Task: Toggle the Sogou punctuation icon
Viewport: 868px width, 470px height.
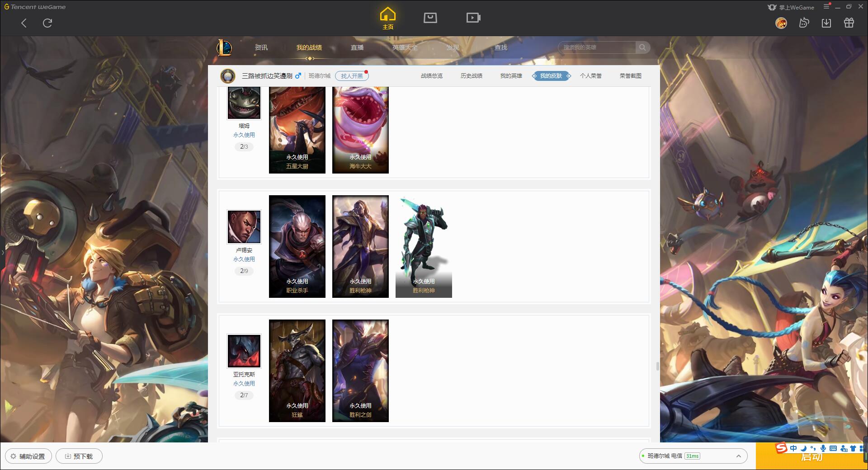Action: pos(813,448)
